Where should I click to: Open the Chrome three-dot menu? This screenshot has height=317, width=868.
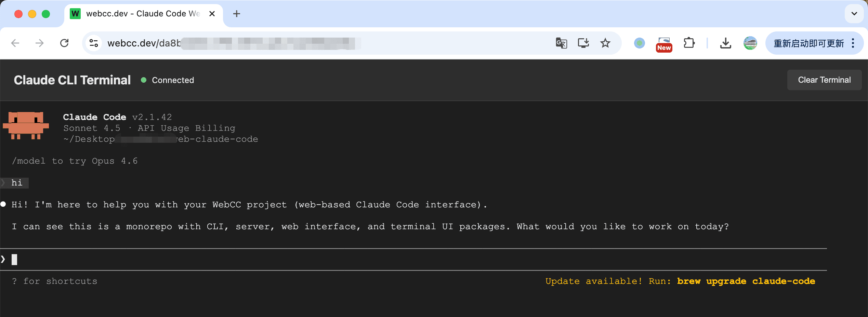point(853,43)
